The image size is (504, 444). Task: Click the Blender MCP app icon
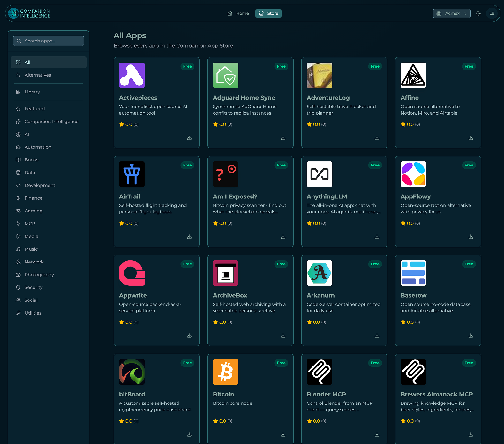click(x=320, y=372)
